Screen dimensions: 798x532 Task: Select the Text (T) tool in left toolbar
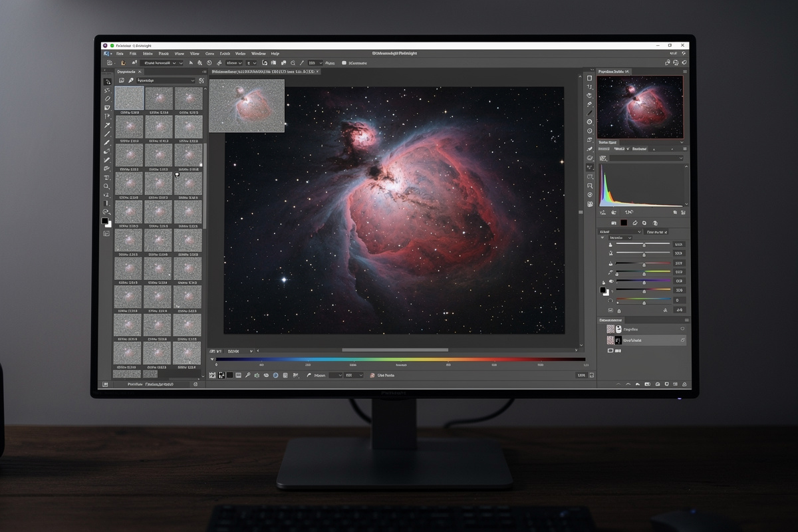click(x=106, y=178)
